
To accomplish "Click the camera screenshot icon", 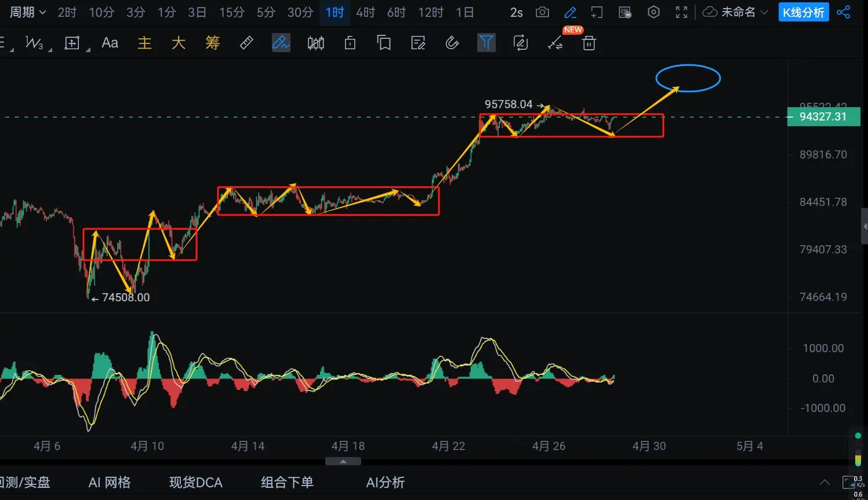I will click(542, 12).
